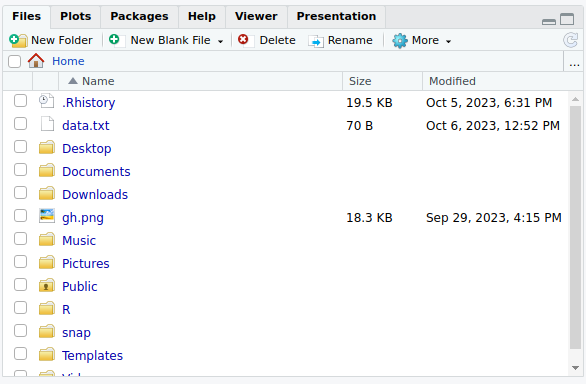Viewport: 586px width, 384px height.
Task: Open the Templates folder link
Action: (92, 356)
